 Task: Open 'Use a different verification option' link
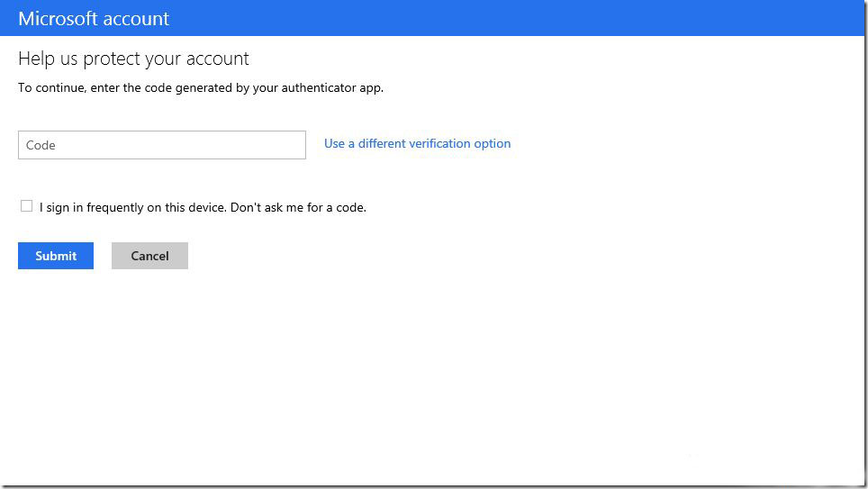pos(417,143)
